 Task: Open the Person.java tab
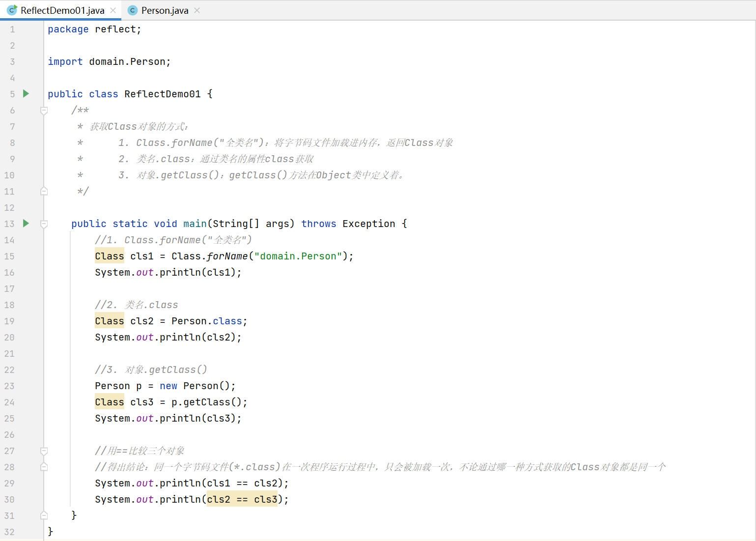[x=165, y=10]
